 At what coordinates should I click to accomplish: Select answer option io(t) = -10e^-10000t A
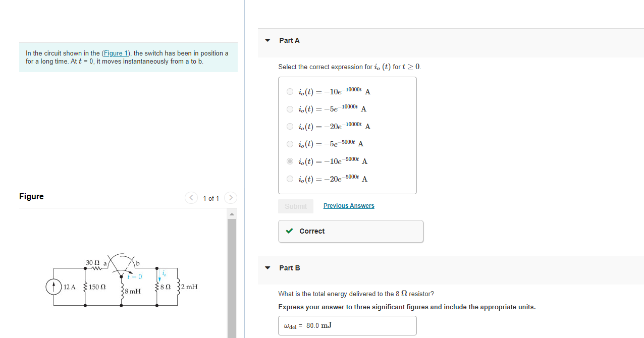click(290, 91)
